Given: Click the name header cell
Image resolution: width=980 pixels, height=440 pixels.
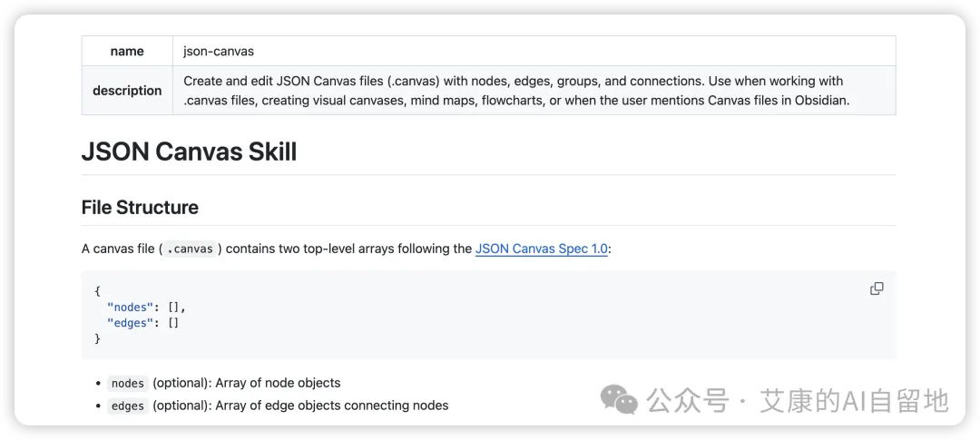Looking at the screenshot, I should (x=128, y=51).
